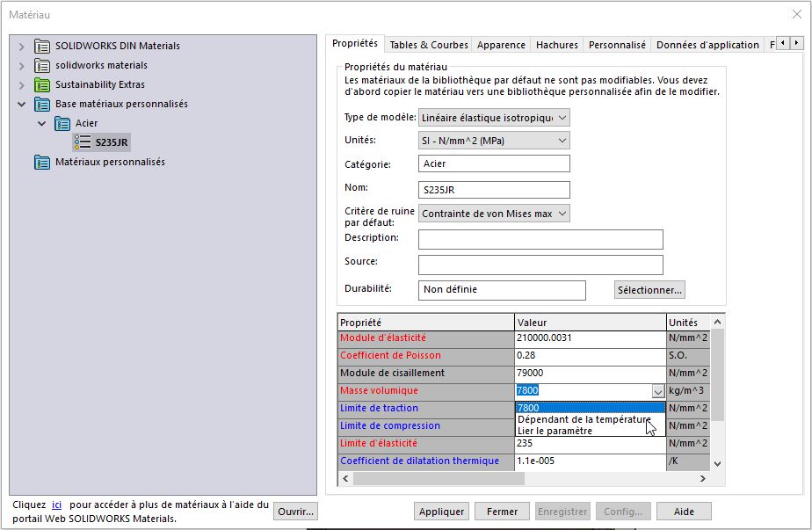Open the Données d'application tab

coord(707,45)
